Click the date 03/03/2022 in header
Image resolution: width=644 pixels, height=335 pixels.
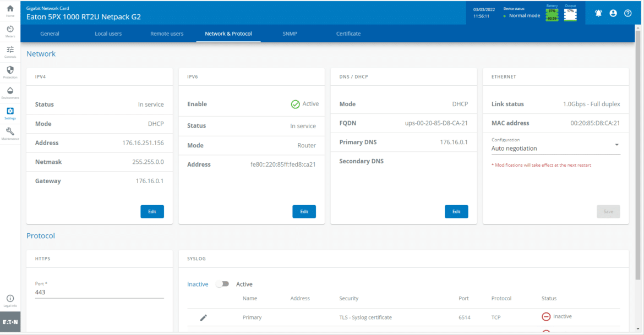click(484, 9)
